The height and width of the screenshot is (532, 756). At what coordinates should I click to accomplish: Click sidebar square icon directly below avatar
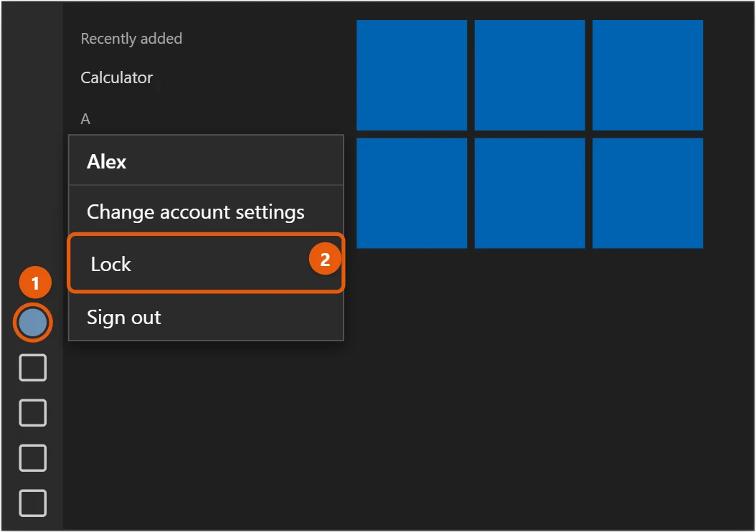pos(33,368)
